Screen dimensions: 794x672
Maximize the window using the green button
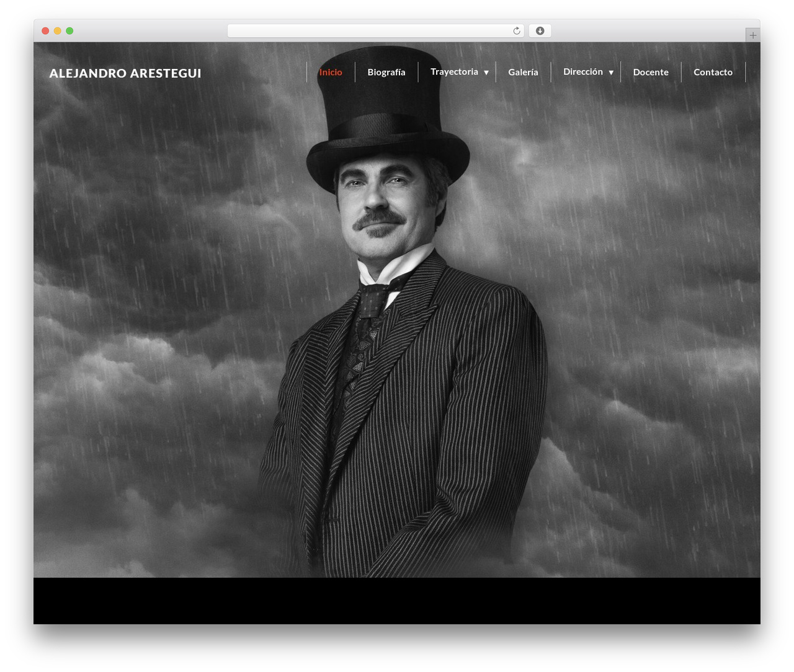tap(69, 31)
